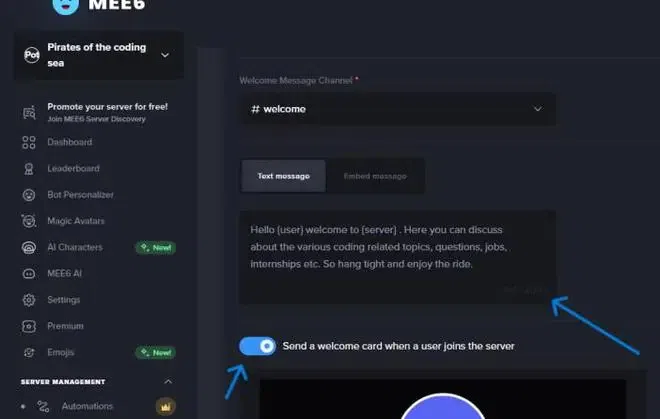Click the Emojis sidebar icon

coord(29,352)
